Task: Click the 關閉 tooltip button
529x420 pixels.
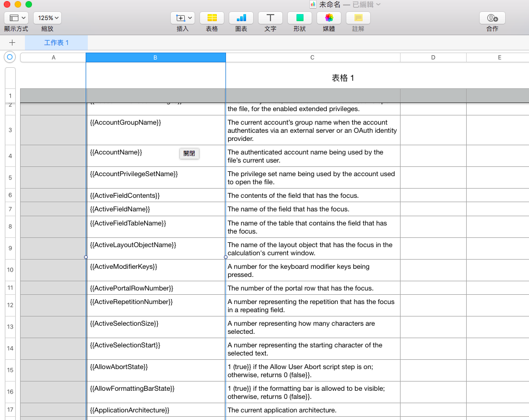Action: (x=189, y=153)
